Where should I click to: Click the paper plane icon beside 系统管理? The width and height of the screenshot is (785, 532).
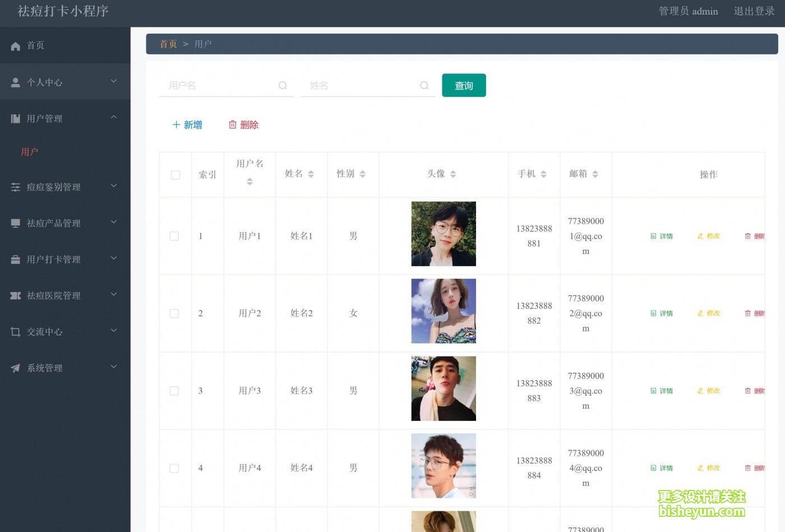pyautogui.click(x=16, y=368)
